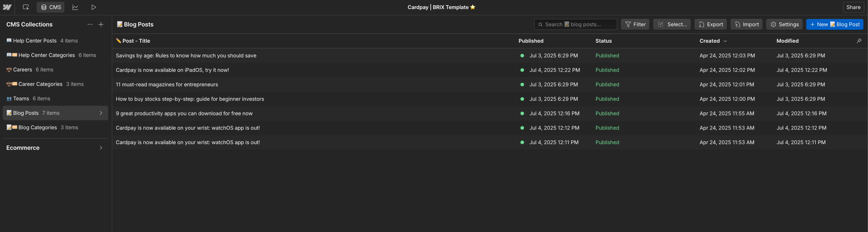Open 'Savings by age' blog post
Screen dimensions: 868x232
click(186, 55)
